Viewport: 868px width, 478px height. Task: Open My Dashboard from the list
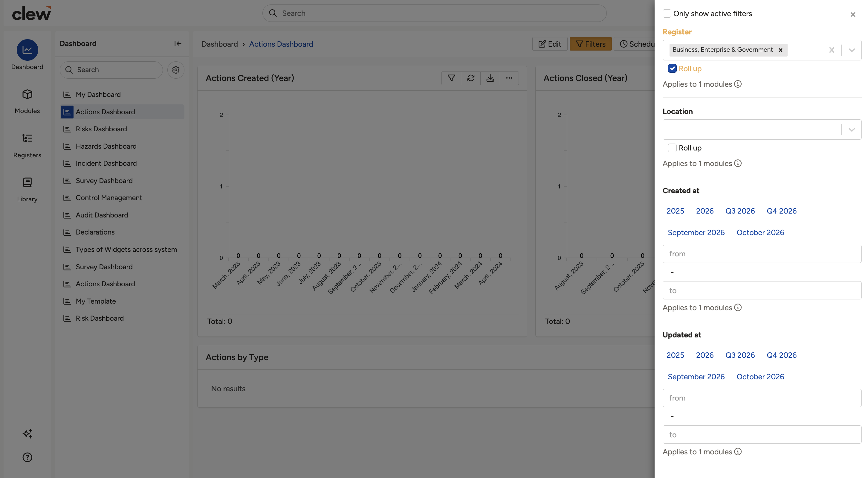click(x=122, y=95)
